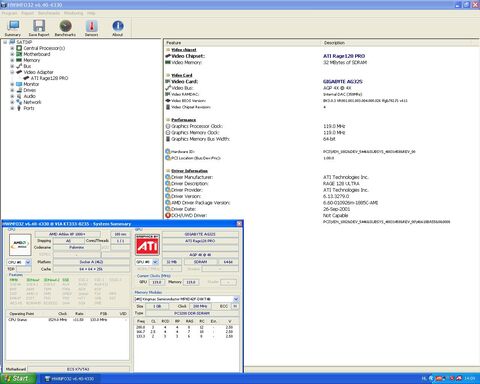Click the ATI Rage128 PRO card icon in tree

pos(26,78)
